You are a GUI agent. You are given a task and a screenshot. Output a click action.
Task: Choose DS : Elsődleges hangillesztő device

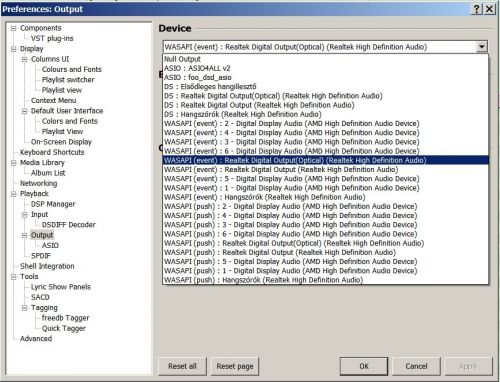click(326, 87)
